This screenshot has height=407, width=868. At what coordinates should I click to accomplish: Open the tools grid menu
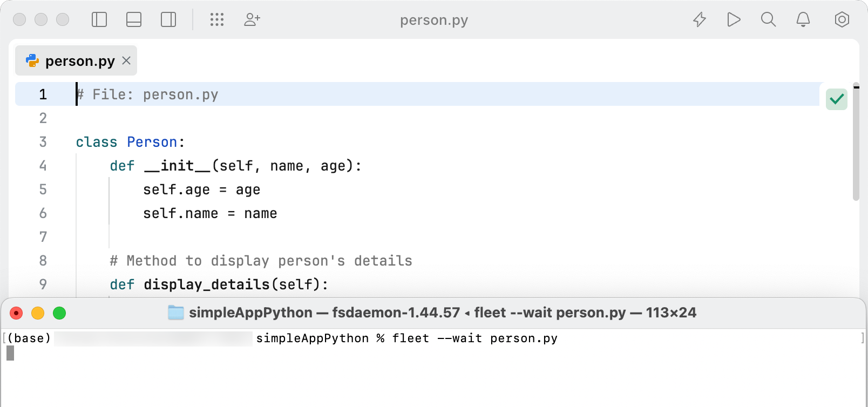[217, 20]
